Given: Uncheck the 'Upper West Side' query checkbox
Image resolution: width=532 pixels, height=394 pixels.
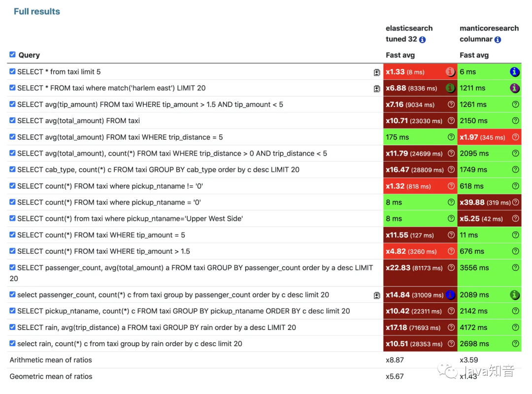Looking at the screenshot, I should (x=12, y=218).
